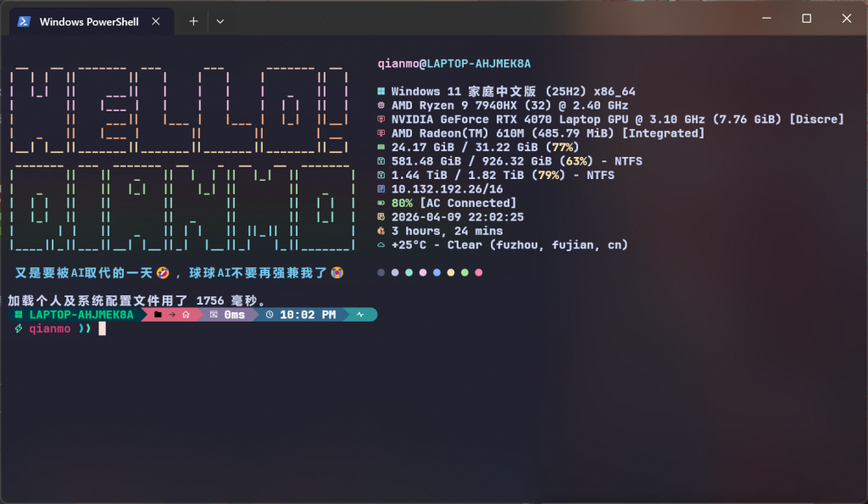
Task: Click the command input cursor
Action: click(x=103, y=328)
